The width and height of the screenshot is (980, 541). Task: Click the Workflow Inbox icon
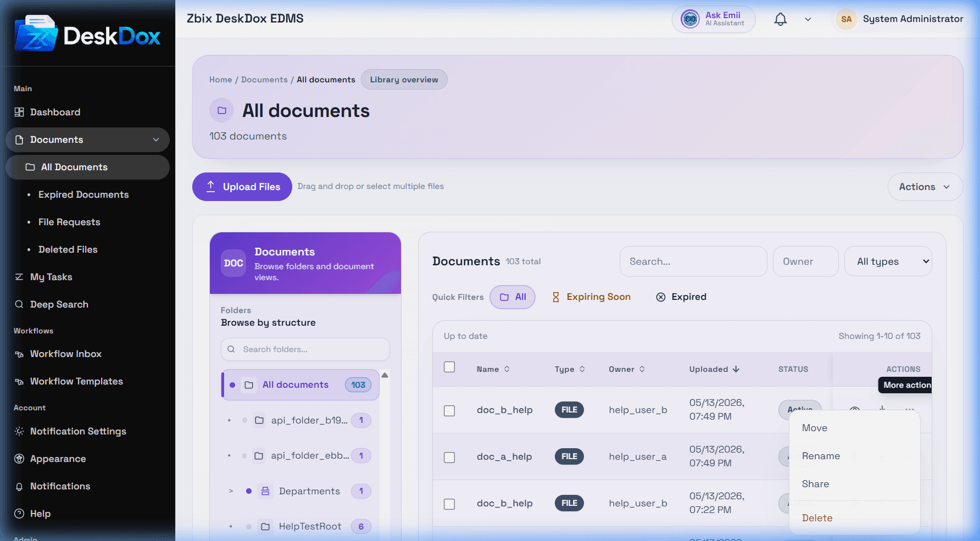tap(19, 354)
